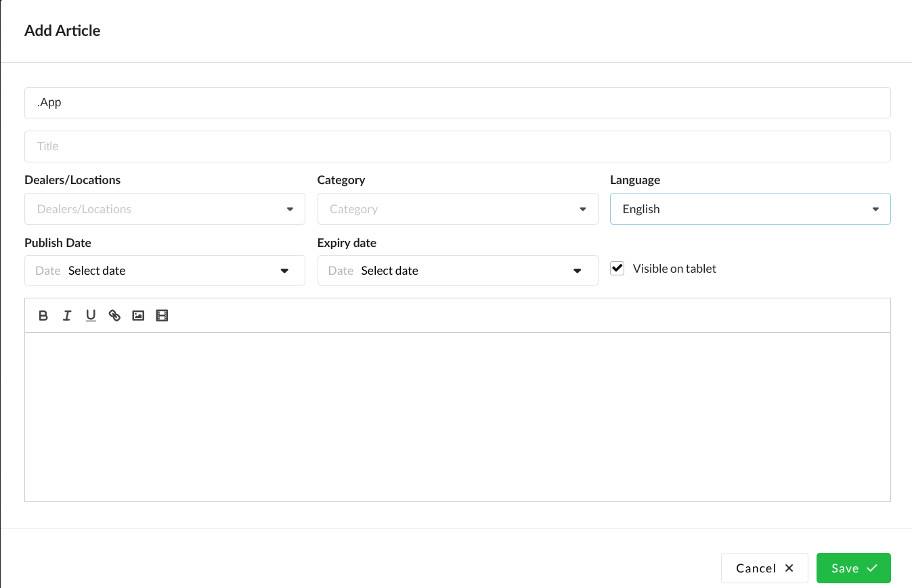Screen dimensions: 912x588
Task: Toggle italic formatting in editor toolbar
Action: (67, 315)
